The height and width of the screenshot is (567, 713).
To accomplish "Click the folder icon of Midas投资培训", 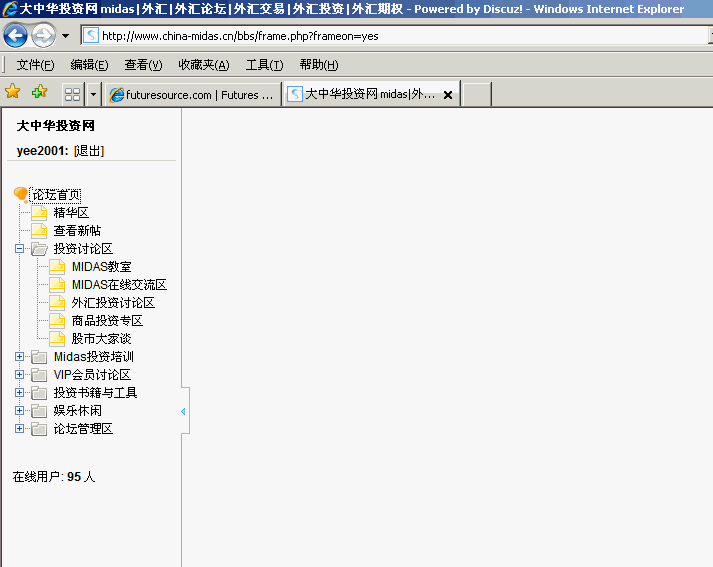I will pyautogui.click(x=39, y=357).
